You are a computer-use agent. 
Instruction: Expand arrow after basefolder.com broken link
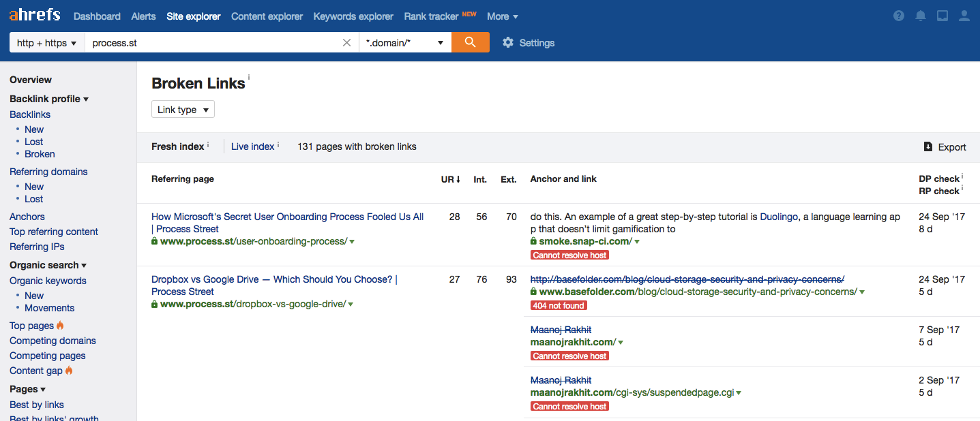862,292
